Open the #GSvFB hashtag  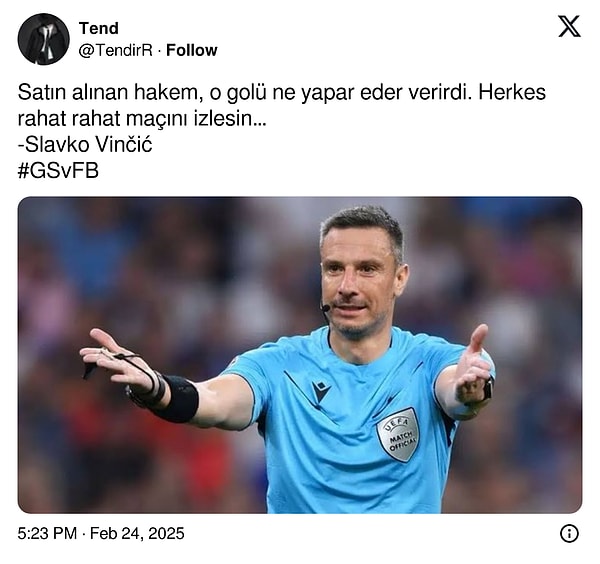pos(58,170)
